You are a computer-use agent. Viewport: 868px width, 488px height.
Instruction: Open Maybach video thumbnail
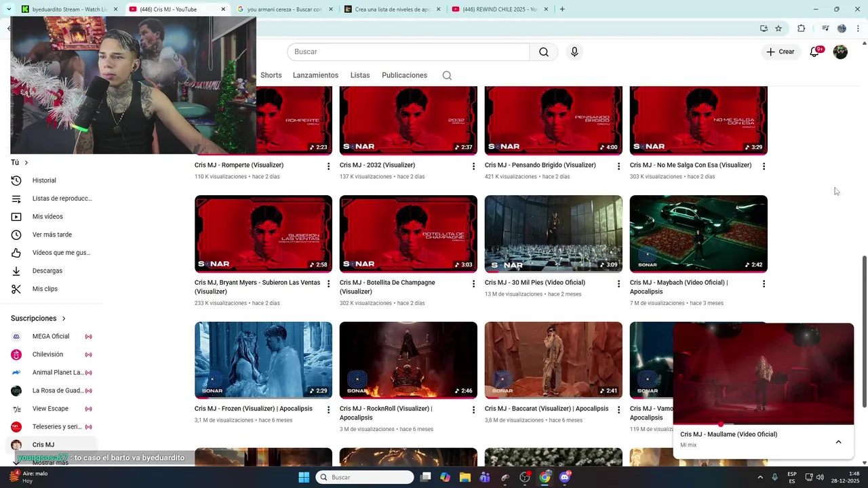coord(698,234)
